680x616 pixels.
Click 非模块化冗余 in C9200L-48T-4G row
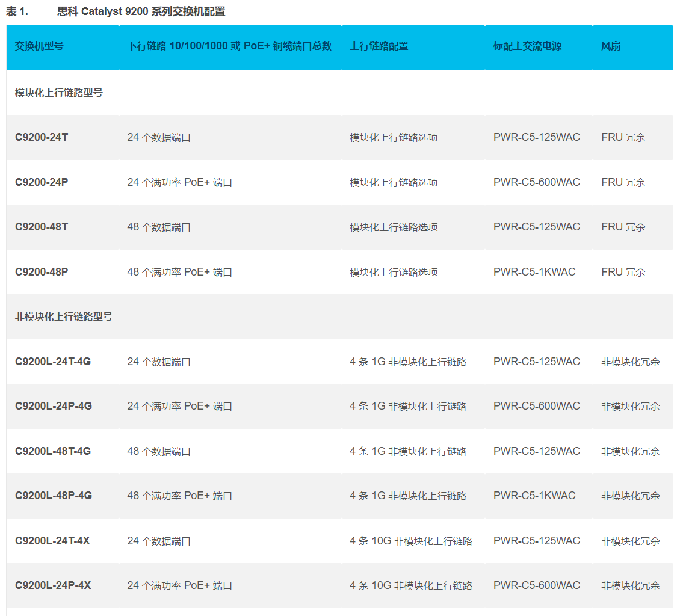pos(631,451)
